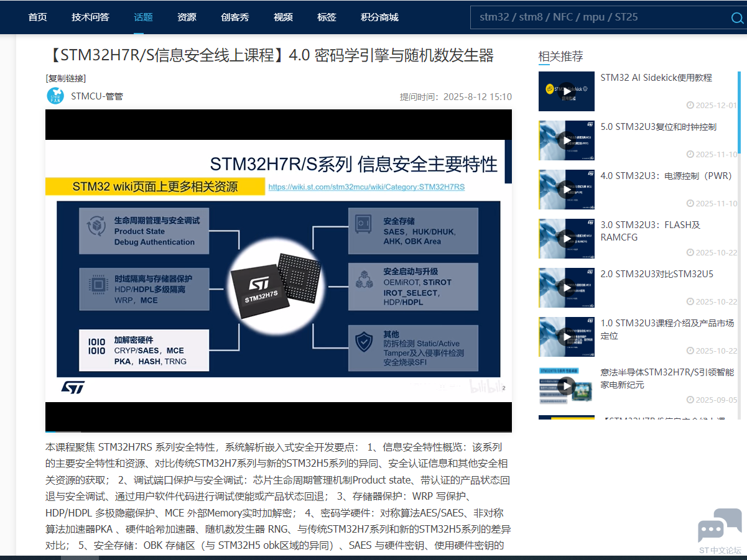Open 意法半导体STM32H7R/S引领智能家电新纪元 link
The height and width of the screenshot is (560, 747).
667,379
